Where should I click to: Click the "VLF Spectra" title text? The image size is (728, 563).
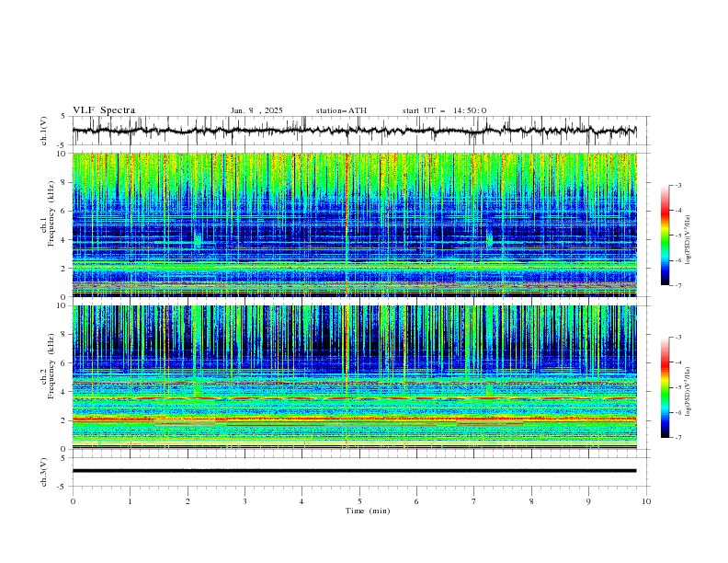coord(104,110)
